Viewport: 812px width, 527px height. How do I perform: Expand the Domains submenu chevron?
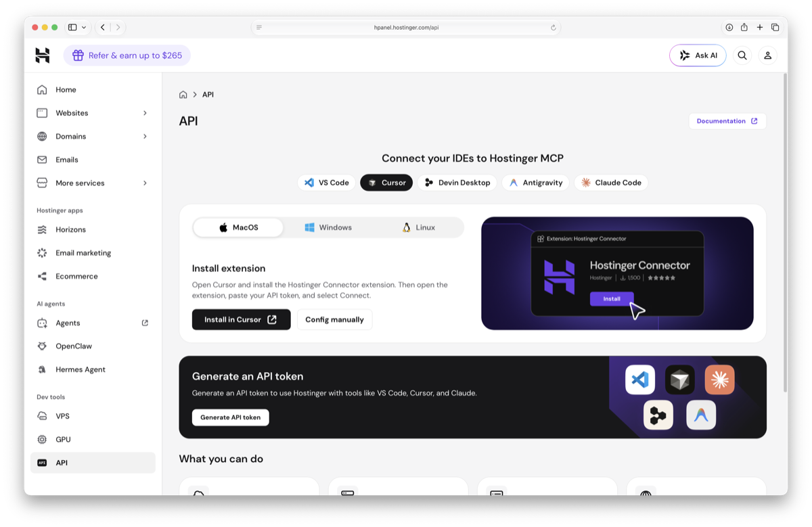145,136
